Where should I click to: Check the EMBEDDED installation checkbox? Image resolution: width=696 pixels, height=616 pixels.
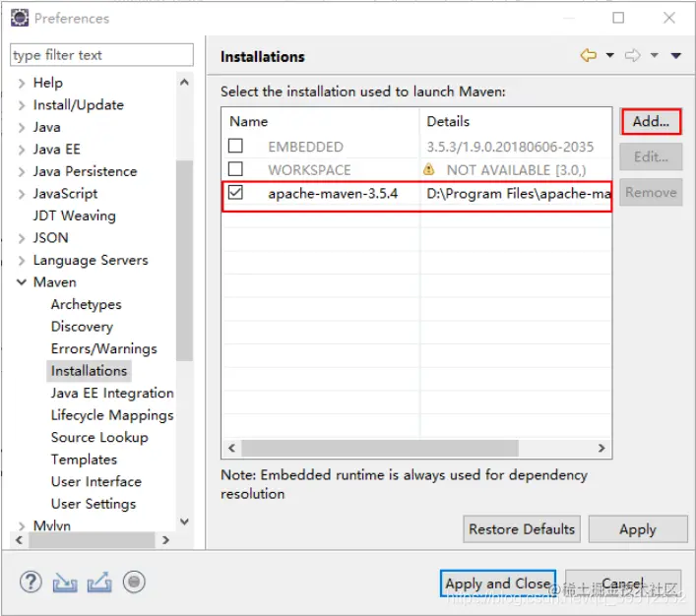pos(235,146)
